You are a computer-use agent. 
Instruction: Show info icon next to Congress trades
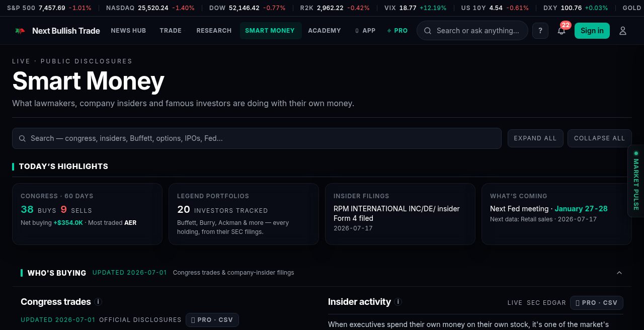click(98, 302)
